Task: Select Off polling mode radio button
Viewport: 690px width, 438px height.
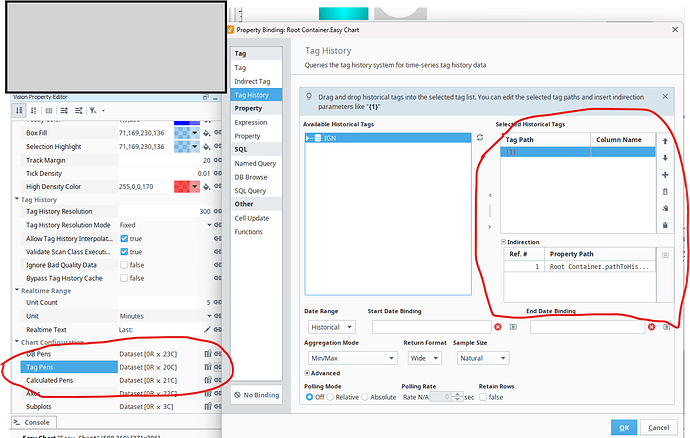Action: tap(309, 397)
